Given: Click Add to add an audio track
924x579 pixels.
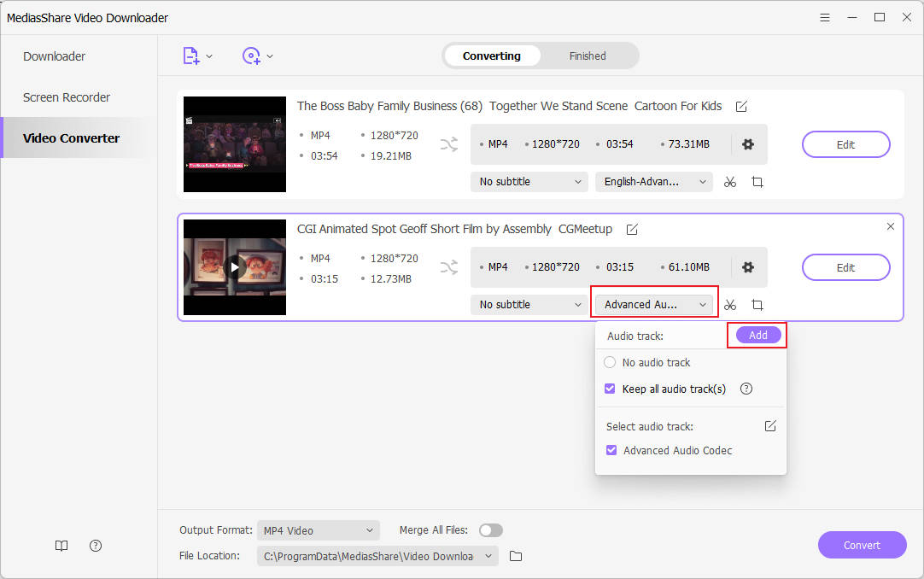Looking at the screenshot, I should (x=757, y=335).
